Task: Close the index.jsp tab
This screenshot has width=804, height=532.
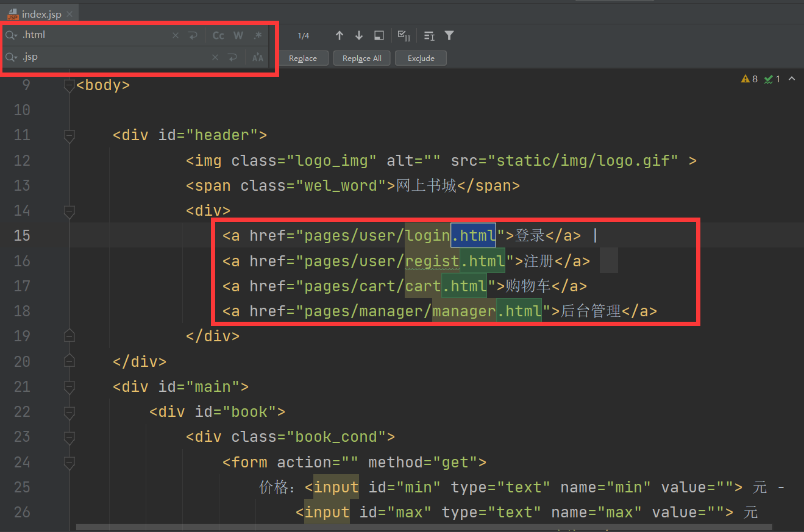Action: (70, 14)
